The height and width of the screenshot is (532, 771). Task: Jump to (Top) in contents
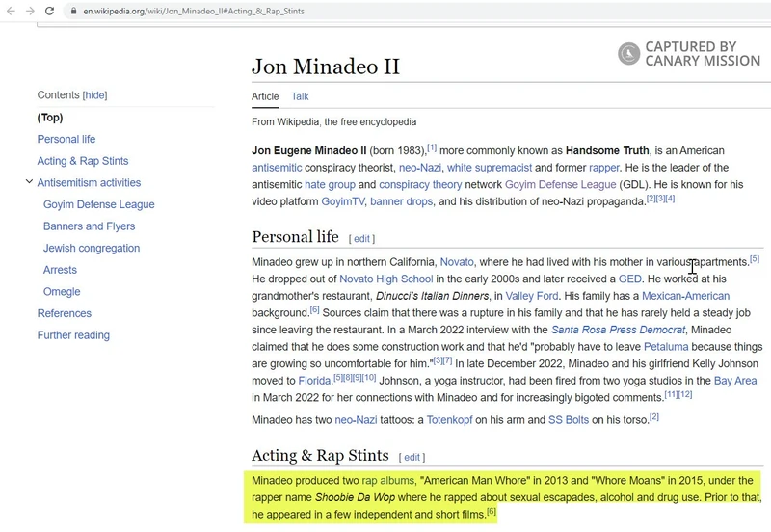50,118
